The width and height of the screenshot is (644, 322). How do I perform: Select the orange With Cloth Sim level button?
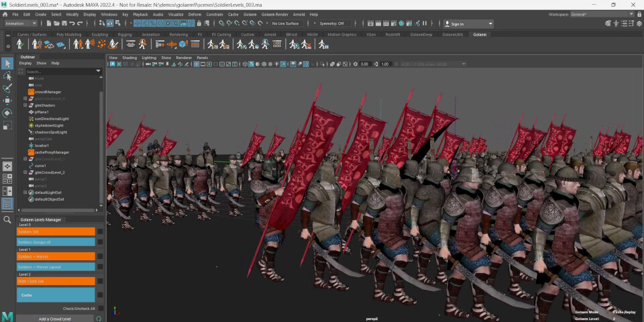click(56, 281)
